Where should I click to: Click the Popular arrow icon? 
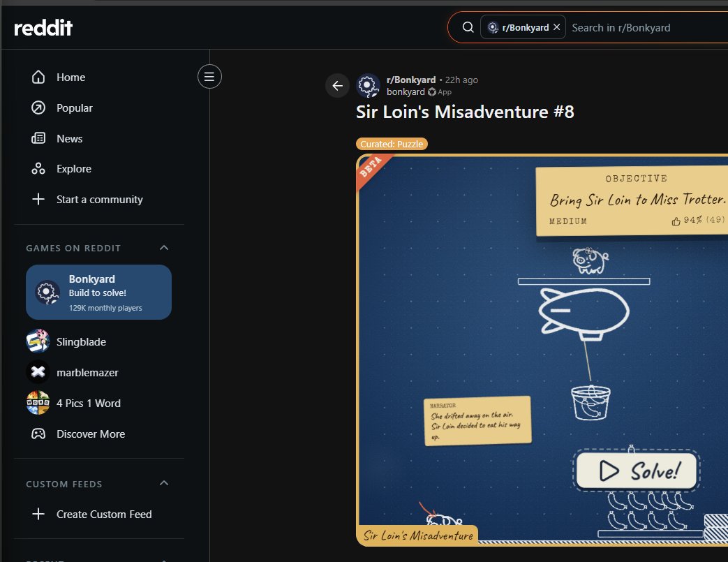[x=38, y=108]
